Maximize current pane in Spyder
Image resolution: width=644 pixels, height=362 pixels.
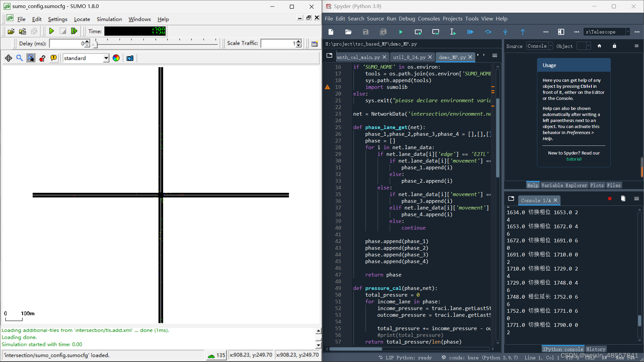tap(561, 32)
